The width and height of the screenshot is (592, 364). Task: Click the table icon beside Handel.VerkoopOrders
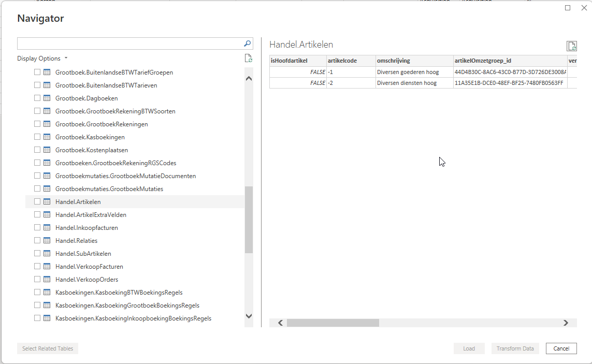[x=47, y=279]
